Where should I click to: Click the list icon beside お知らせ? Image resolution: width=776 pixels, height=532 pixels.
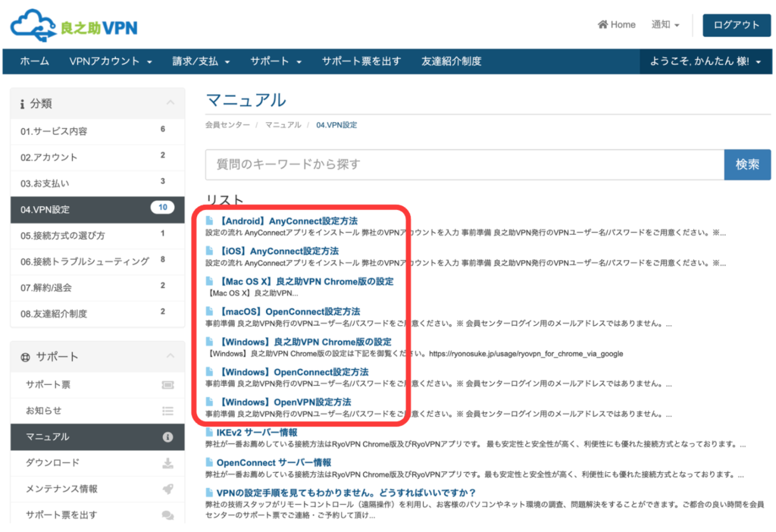[167, 411]
